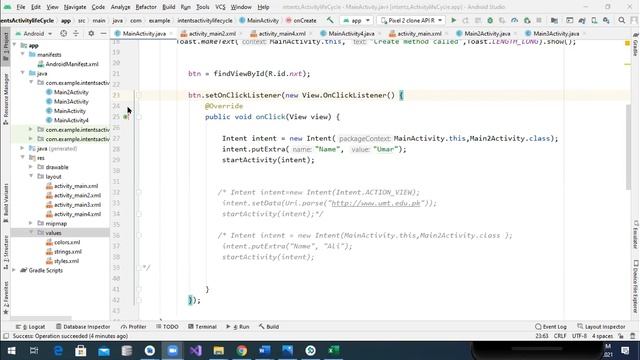The width and height of the screenshot is (640, 360).
Task: Click the Stop run toolbar icon
Action: [x=539, y=20]
